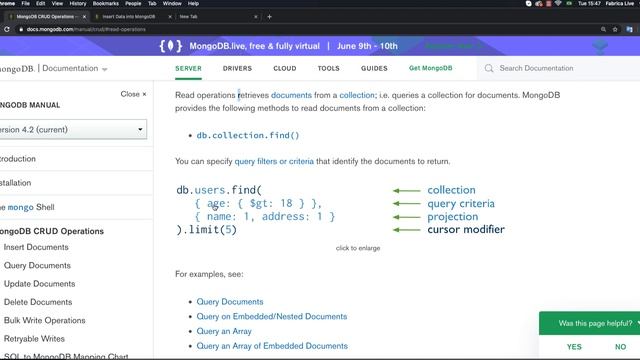
Task: Close the sidebar with Close ×
Action: (x=133, y=94)
